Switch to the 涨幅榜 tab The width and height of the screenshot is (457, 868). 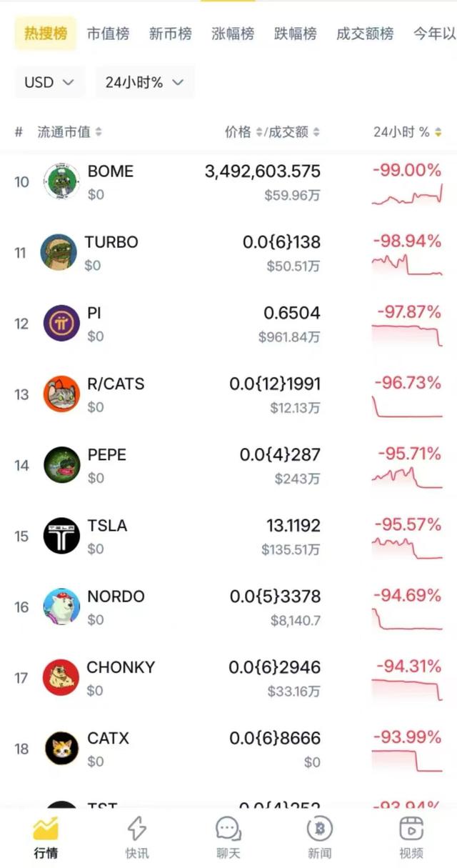[x=233, y=34]
